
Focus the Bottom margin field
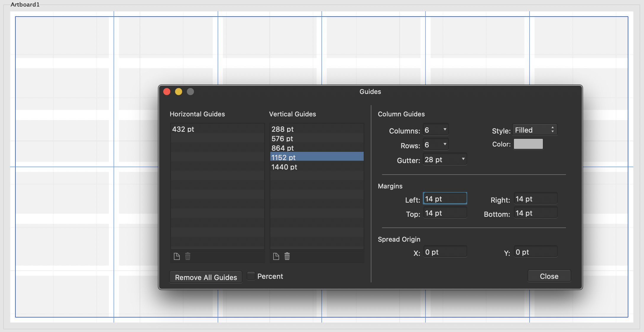point(535,213)
